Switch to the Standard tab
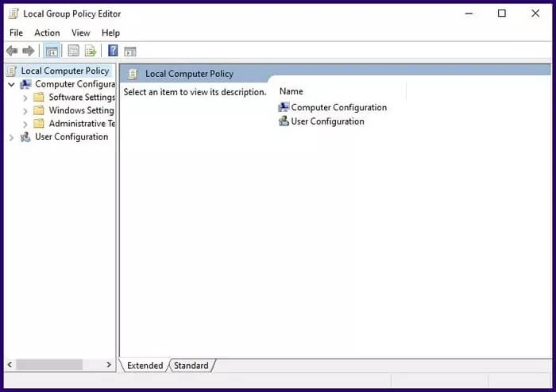 pyautogui.click(x=191, y=366)
